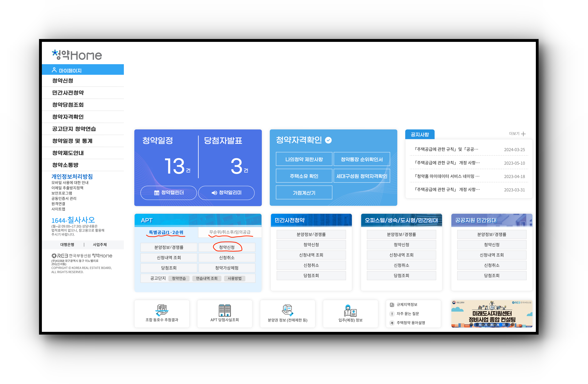The width and height of the screenshot is (588, 384).
Task: Open 청약홈 마이데이터 서비스 네이밍 notice
Action: click(x=469, y=176)
